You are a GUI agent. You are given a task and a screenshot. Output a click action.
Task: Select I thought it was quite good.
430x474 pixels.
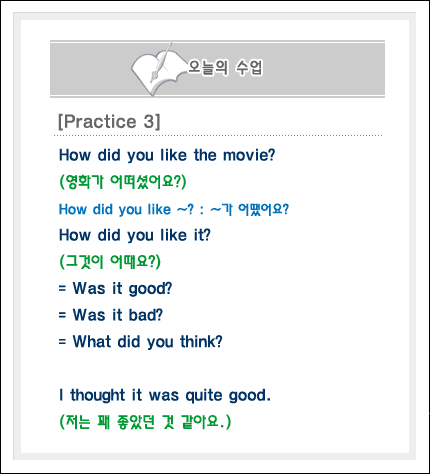[165, 395]
